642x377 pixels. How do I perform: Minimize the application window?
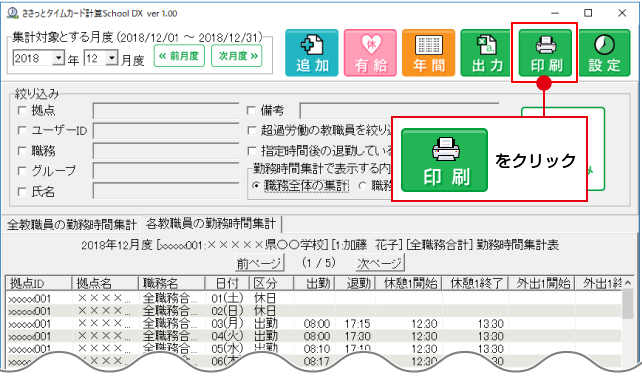[555, 13]
